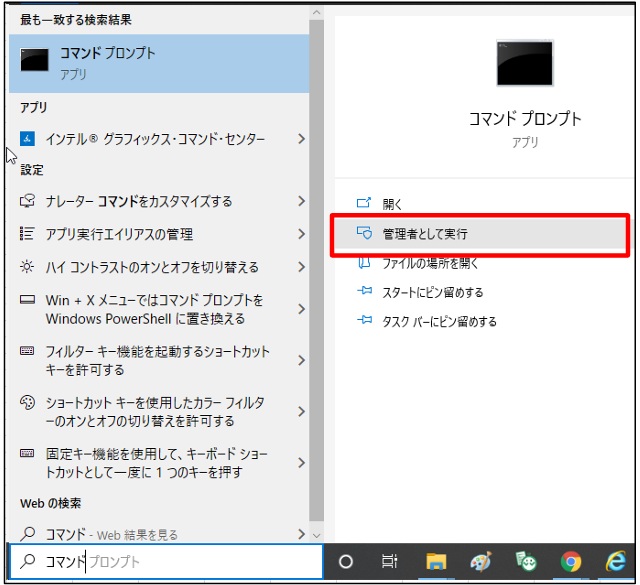The height and width of the screenshot is (585, 640).
Task: Expand the コマンド Web 結果を見る arrow
Action: click(x=301, y=534)
